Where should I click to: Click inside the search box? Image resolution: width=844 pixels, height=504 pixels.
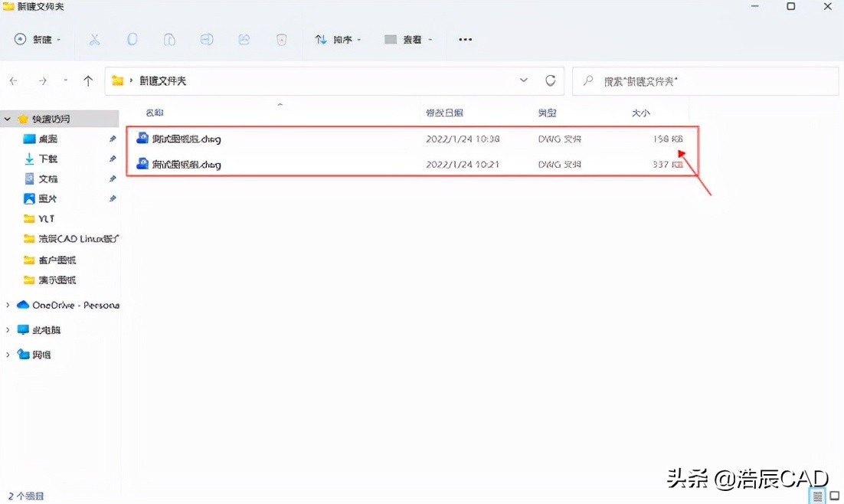[x=705, y=80]
